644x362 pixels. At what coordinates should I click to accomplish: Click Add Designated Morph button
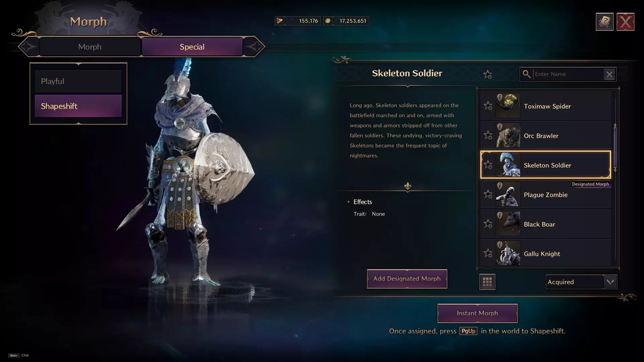point(407,279)
